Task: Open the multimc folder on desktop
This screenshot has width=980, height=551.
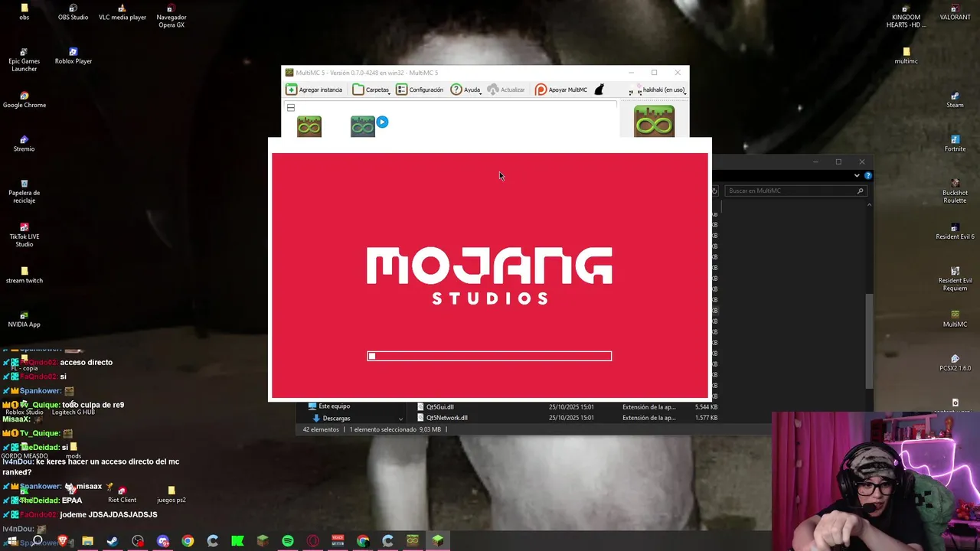Action: [906, 56]
